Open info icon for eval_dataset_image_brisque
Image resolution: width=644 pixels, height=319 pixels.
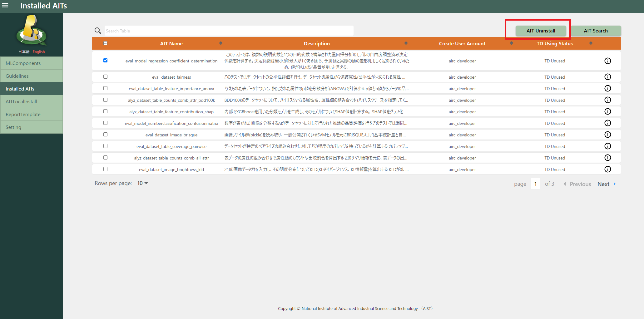[x=607, y=135]
